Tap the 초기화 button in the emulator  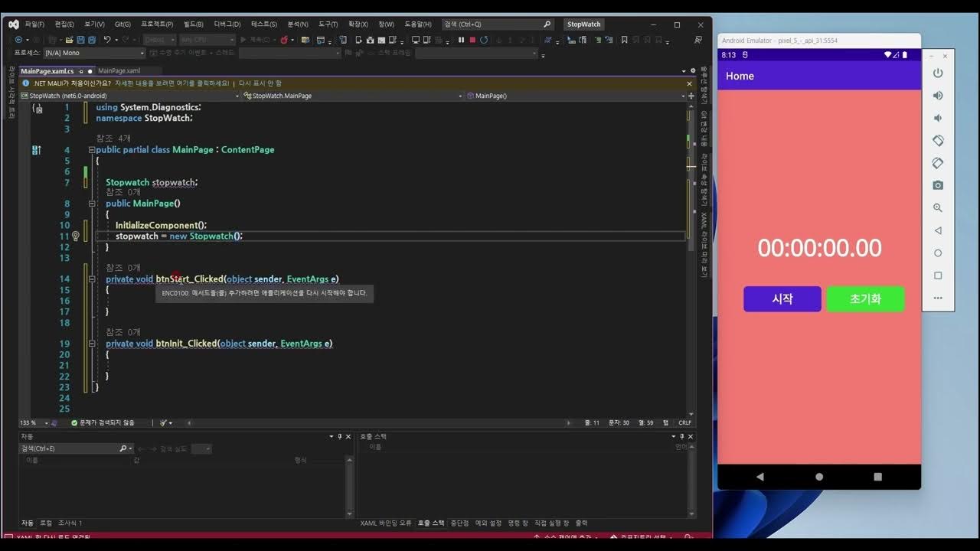[x=865, y=299]
